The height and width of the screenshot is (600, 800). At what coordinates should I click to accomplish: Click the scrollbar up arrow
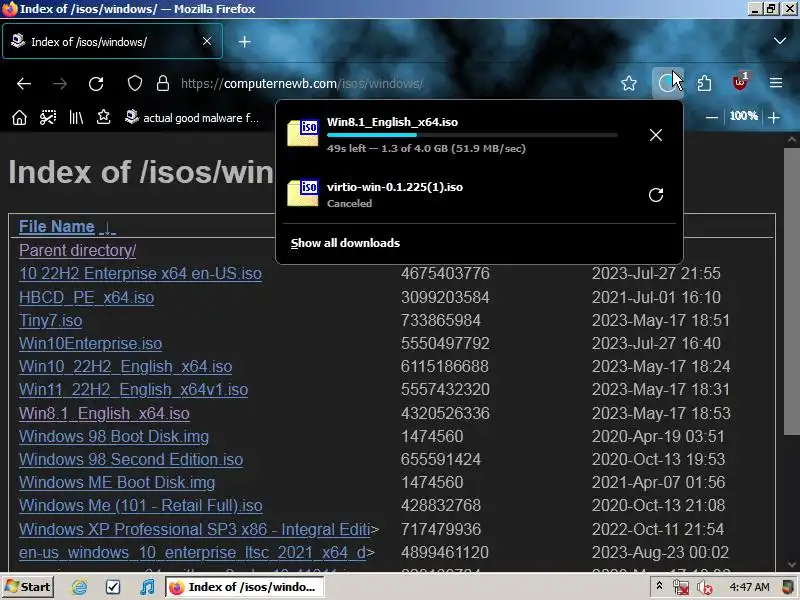coord(791,139)
